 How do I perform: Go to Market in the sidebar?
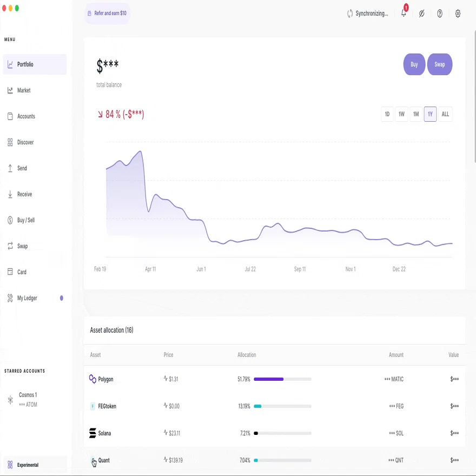pyautogui.click(x=35, y=90)
